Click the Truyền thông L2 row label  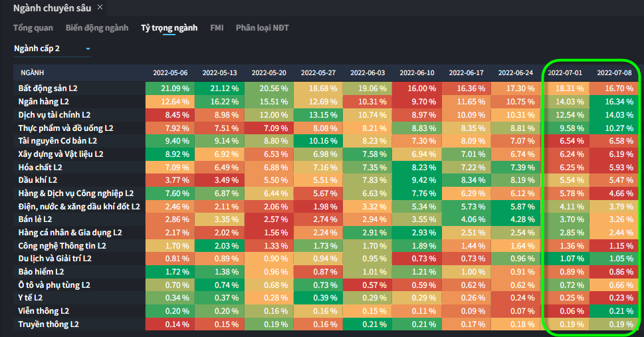[49, 324]
